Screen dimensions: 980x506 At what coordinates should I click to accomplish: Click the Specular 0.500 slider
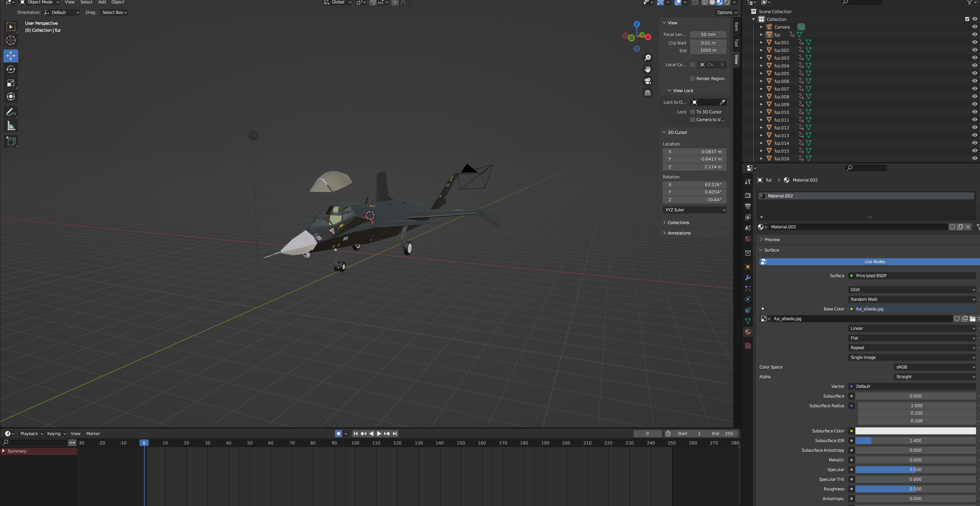click(x=915, y=470)
